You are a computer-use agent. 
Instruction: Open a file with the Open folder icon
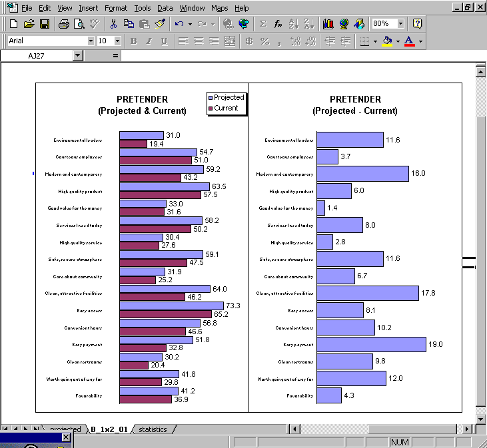[x=29, y=24]
